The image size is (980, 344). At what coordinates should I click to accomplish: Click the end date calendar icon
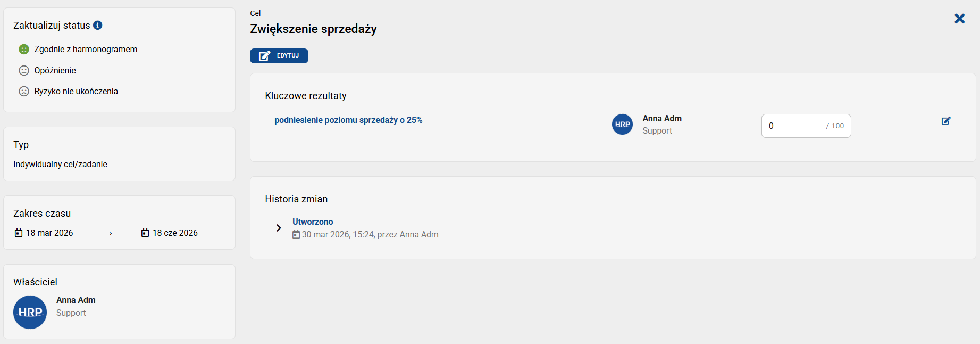145,233
